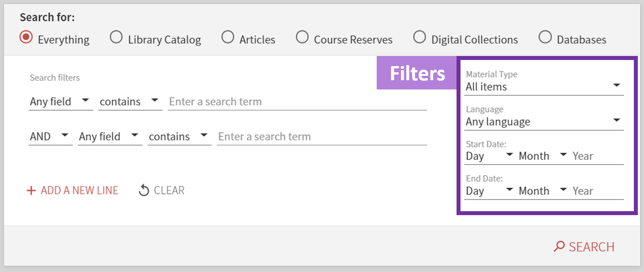Switch search to Digital Collections

click(x=419, y=37)
